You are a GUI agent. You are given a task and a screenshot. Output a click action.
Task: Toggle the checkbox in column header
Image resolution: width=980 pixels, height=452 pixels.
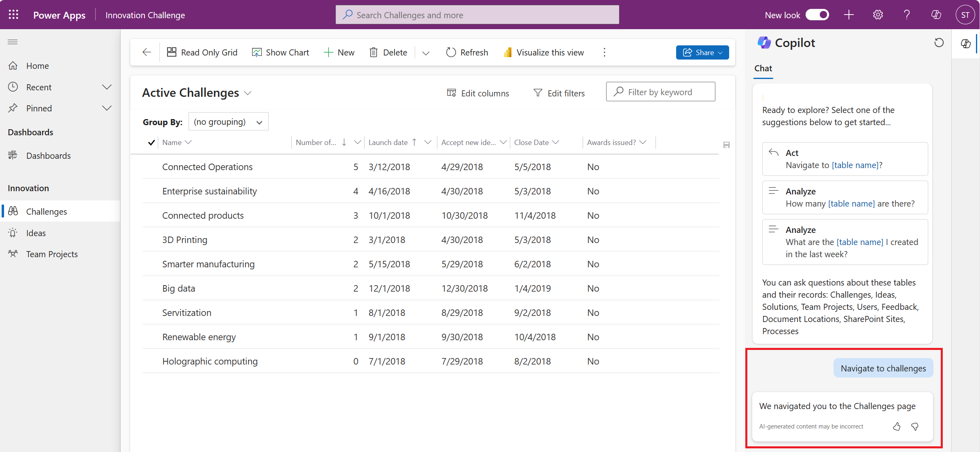tap(151, 142)
